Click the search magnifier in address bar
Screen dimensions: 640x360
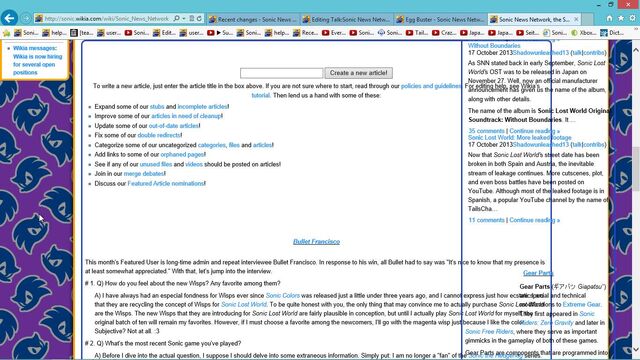[x=176, y=18]
